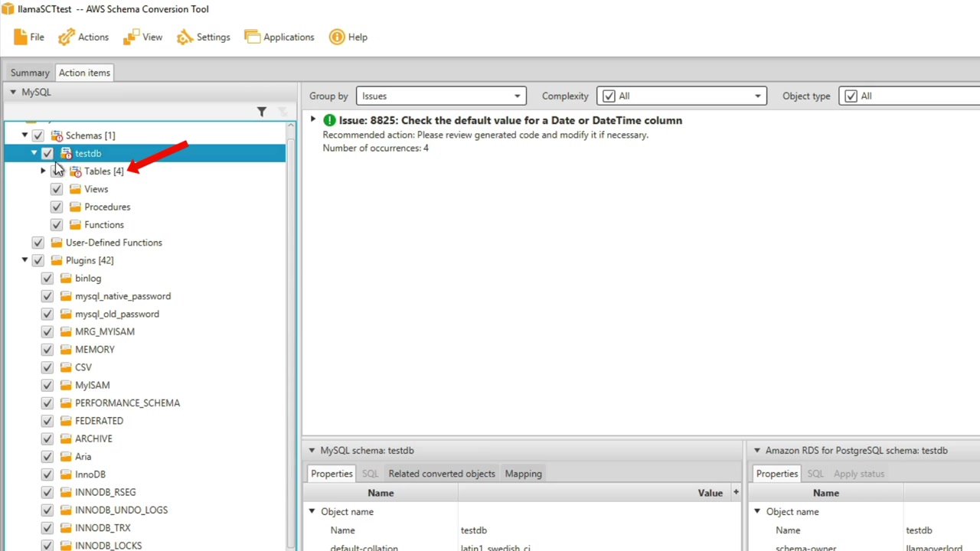Select the INNODB_TRX tree row
980x551 pixels.
click(x=145, y=528)
